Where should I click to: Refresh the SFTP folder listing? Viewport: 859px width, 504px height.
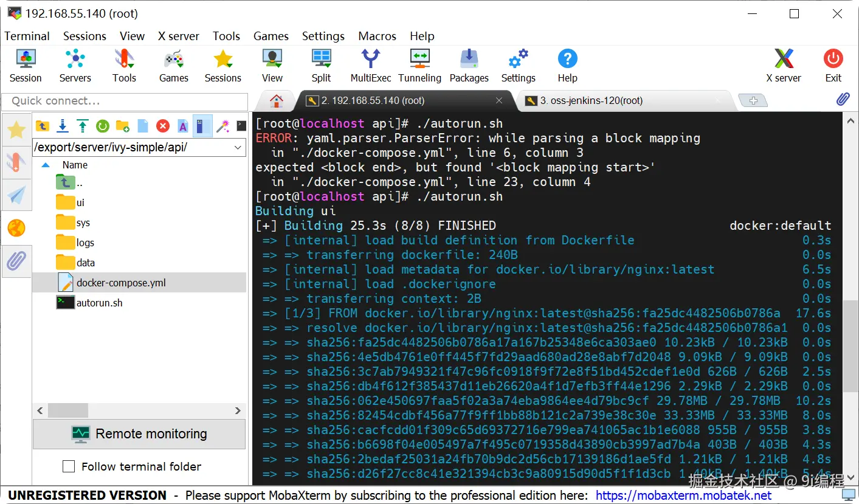(x=102, y=126)
